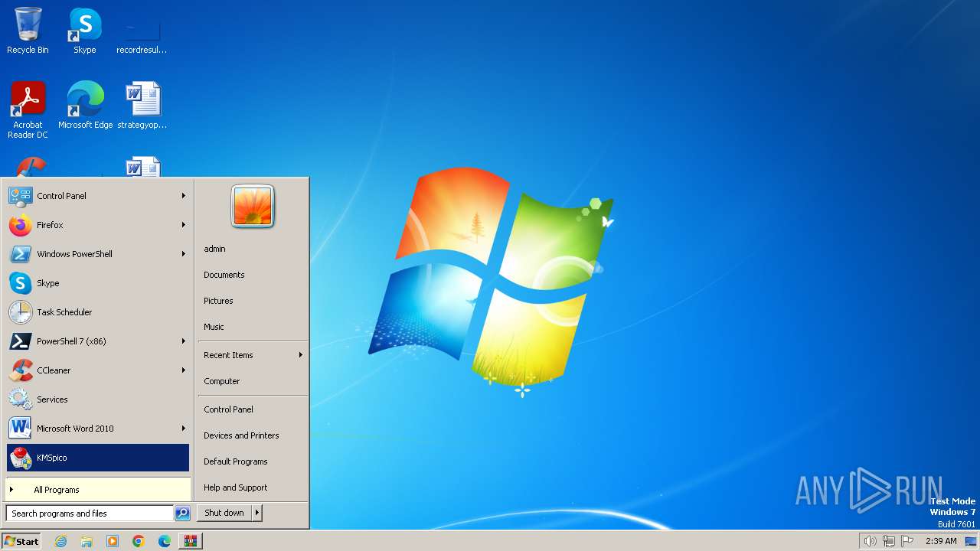Click the Control Panel icon in pinned programs
Screen dimensions: 980x551
[20, 196]
